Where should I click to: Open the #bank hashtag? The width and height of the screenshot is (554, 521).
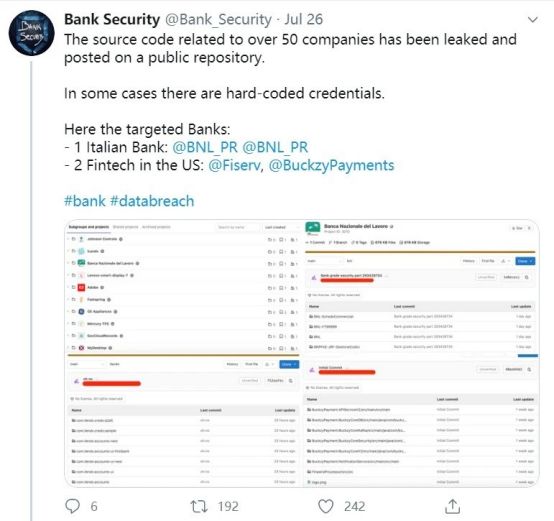85,201
